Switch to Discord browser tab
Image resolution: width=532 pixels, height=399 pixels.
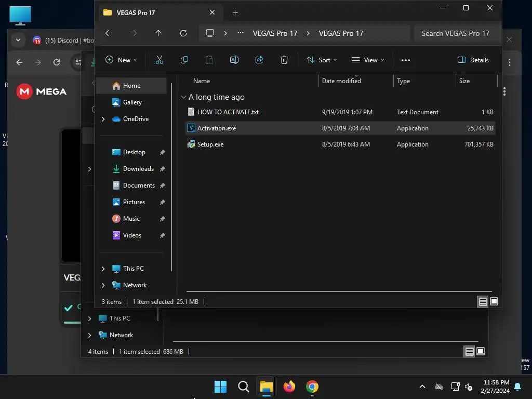click(63, 41)
